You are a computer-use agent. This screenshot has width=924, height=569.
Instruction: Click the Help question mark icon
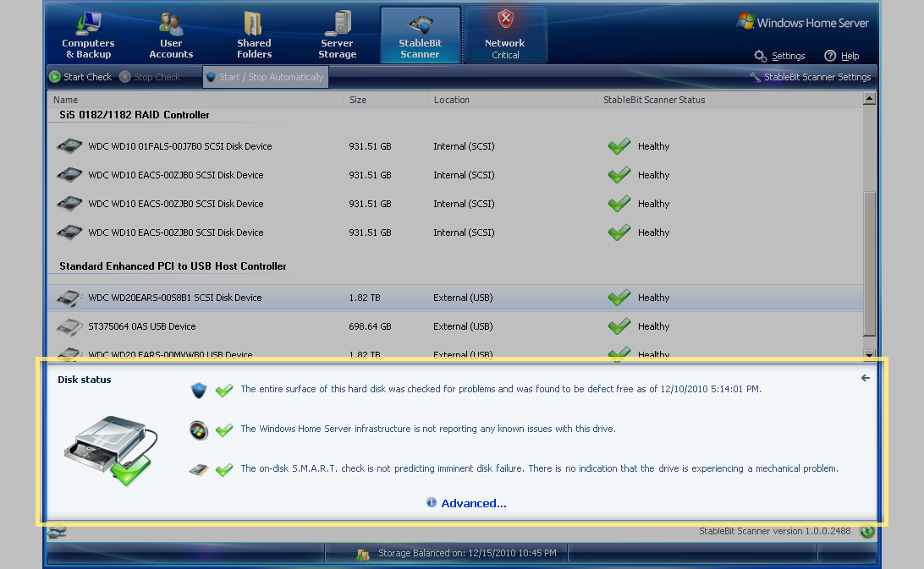pyautogui.click(x=830, y=56)
